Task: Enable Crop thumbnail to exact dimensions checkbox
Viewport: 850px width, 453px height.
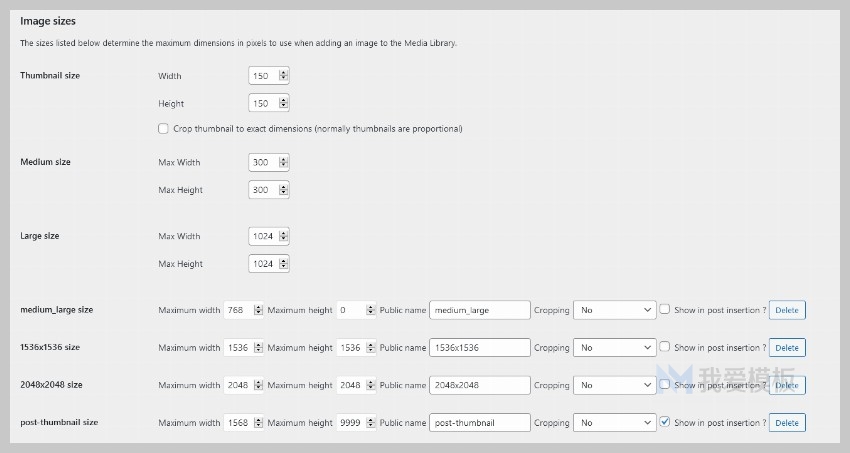Action: [163, 128]
